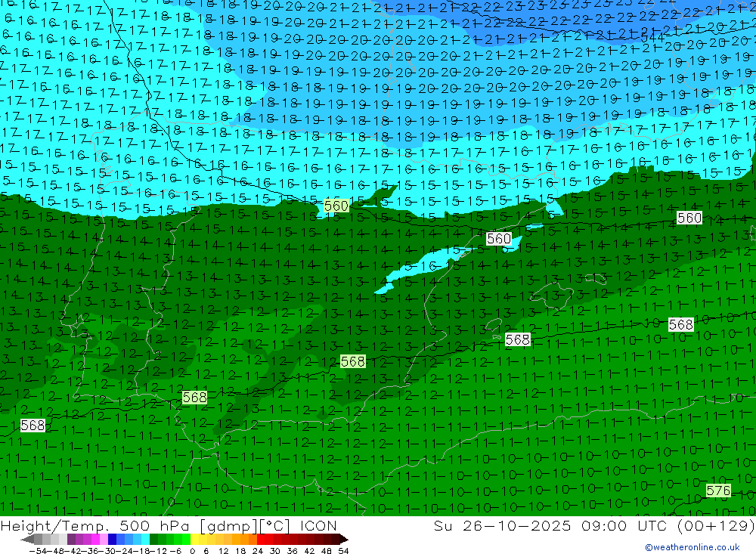Click the '-30' legend tick label
Screen dimensions: 756x554
(x=107, y=551)
